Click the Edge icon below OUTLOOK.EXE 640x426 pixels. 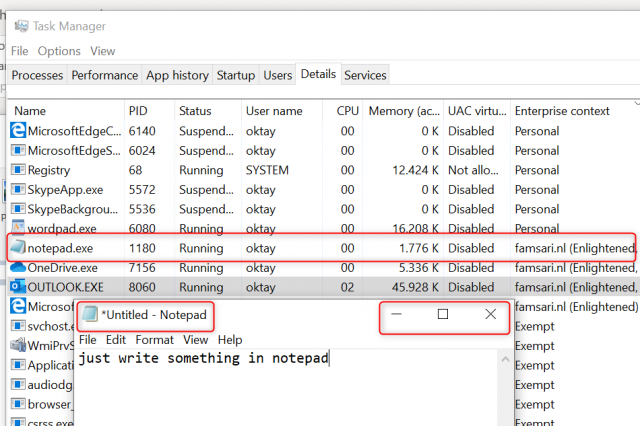coord(18,306)
